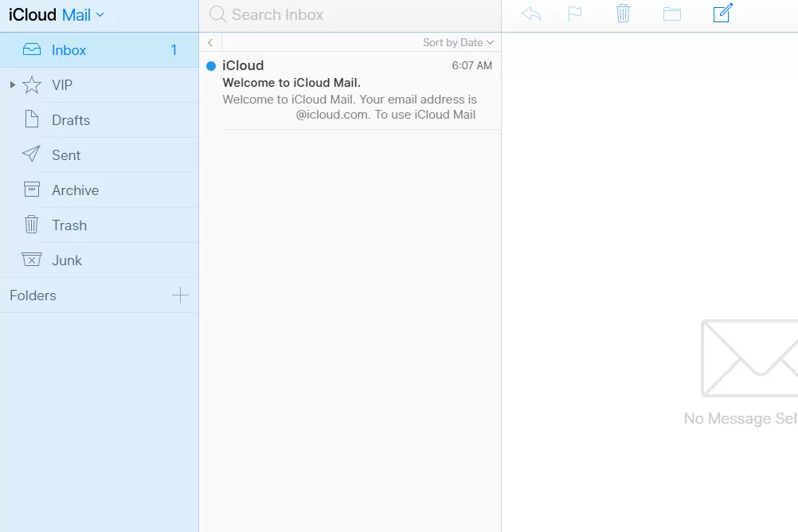Open the Junk folder
The width and height of the screenshot is (798, 532).
tap(67, 260)
